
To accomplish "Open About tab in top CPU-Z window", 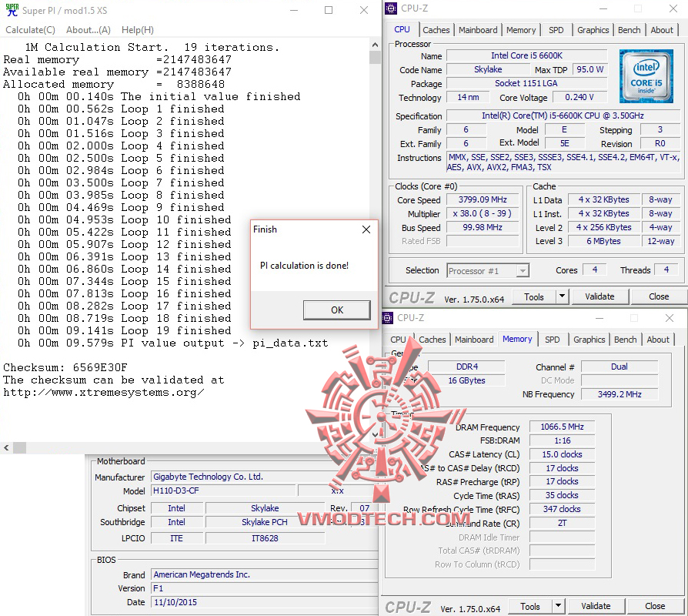I will pyautogui.click(x=662, y=30).
